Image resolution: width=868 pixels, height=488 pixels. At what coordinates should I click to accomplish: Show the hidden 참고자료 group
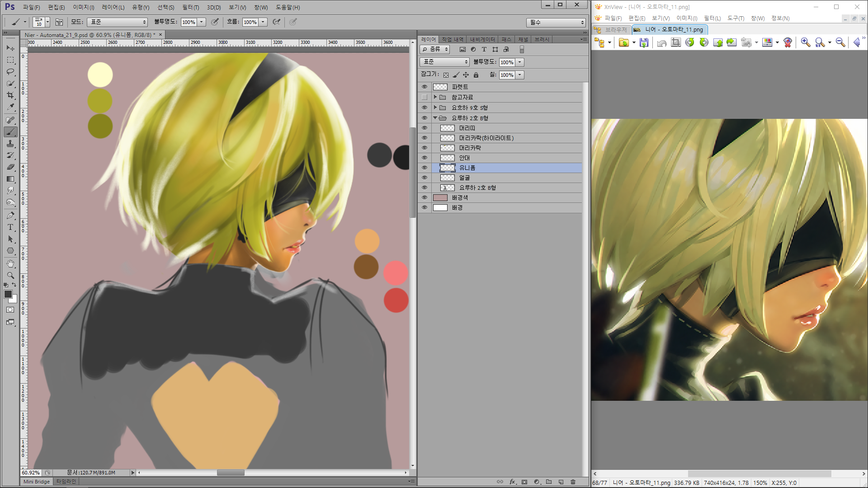pos(424,97)
